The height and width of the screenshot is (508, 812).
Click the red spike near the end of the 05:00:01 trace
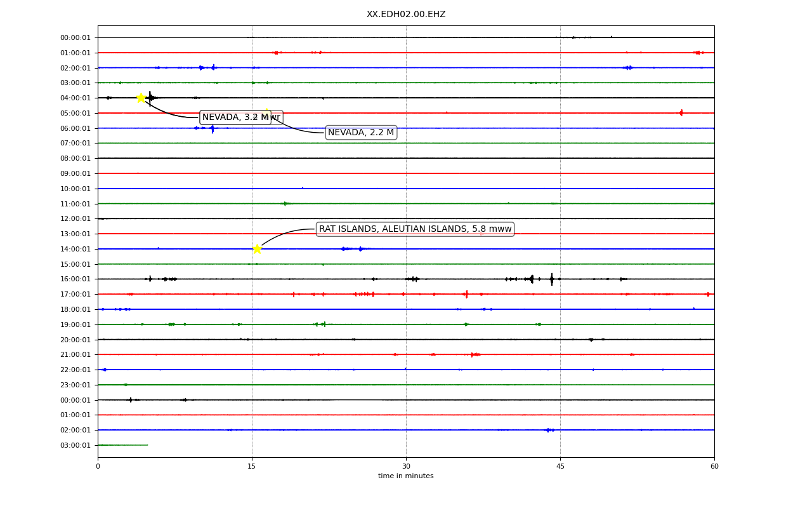pos(681,113)
